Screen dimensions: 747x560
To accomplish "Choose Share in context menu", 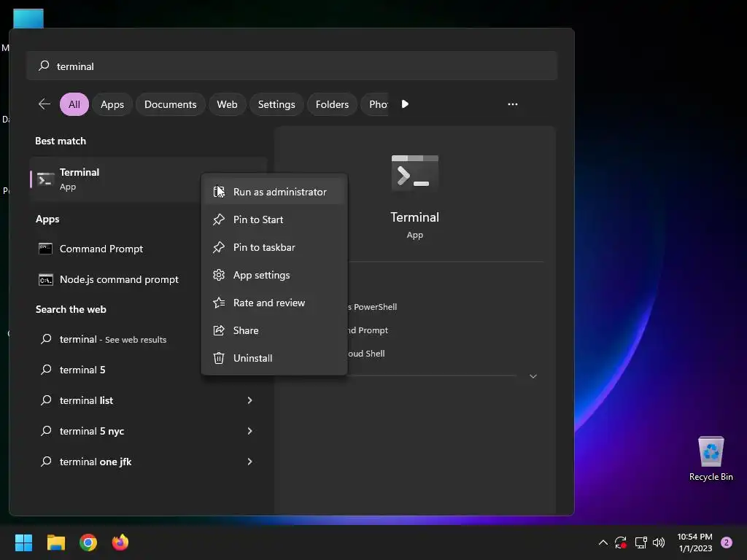I will pos(274,330).
